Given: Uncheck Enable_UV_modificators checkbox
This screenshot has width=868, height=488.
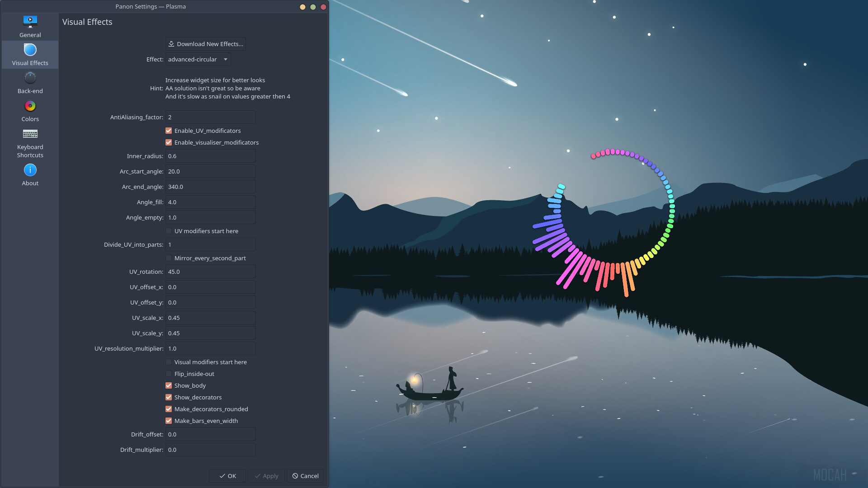Looking at the screenshot, I should [x=169, y=131].
